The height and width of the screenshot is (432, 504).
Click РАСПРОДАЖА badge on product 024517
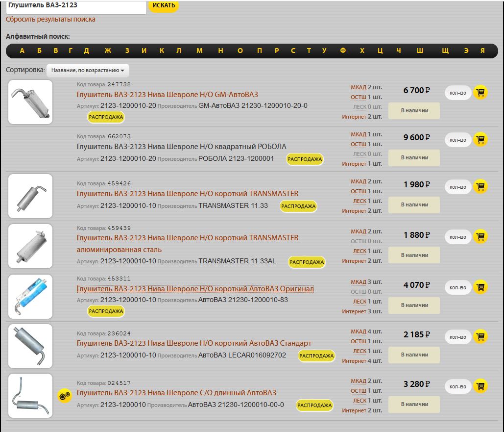(x=314, y=406)
